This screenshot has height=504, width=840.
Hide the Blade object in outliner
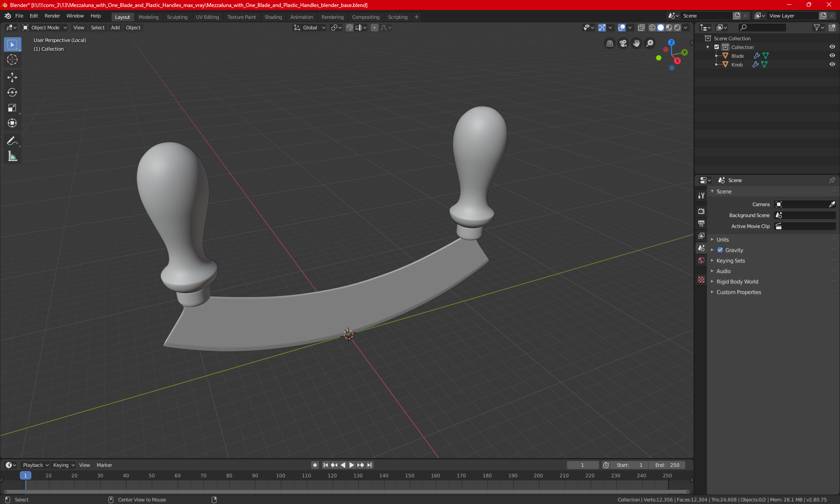coord(832,56)
